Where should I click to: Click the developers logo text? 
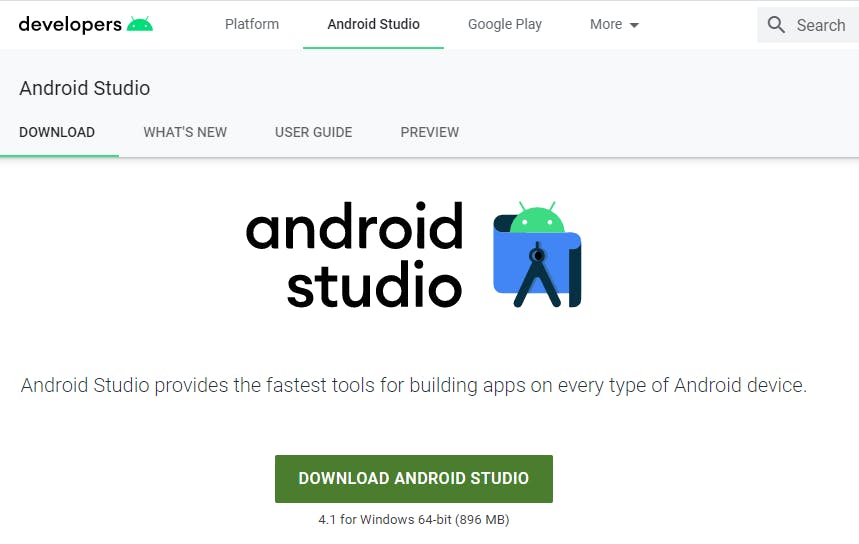coord(70,25)
